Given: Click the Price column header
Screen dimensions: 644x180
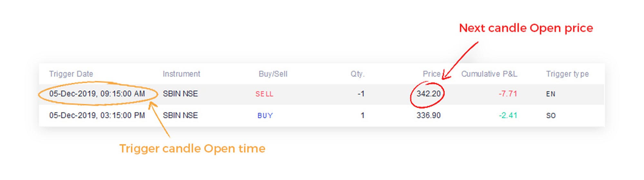Looking at the screenshot, I should point(431,74).
